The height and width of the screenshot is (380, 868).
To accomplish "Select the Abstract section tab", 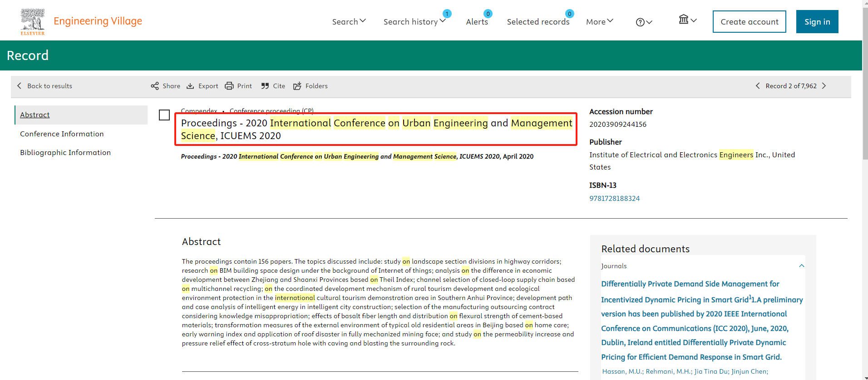I will 81,115.
